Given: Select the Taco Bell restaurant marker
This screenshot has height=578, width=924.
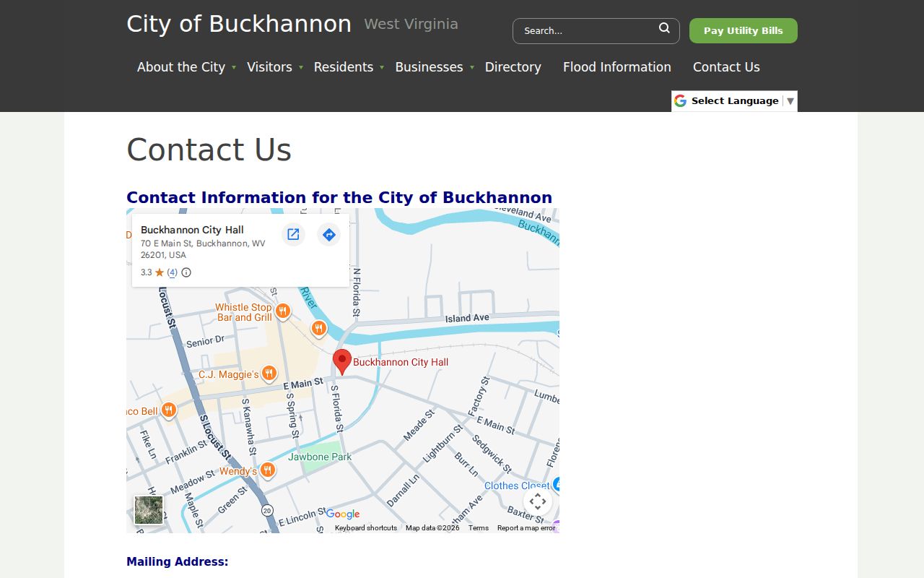Looking at the screenshot, I should click(x=169, y=410).
